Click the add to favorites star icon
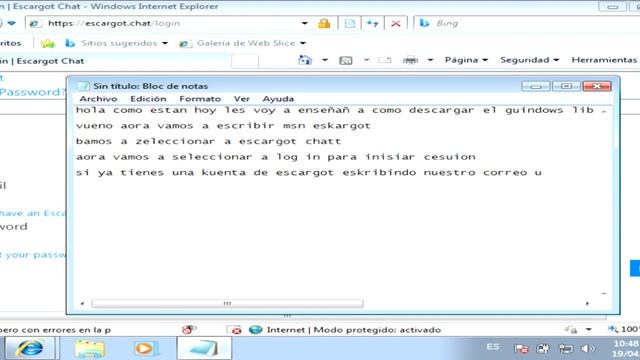 point(48,43)
